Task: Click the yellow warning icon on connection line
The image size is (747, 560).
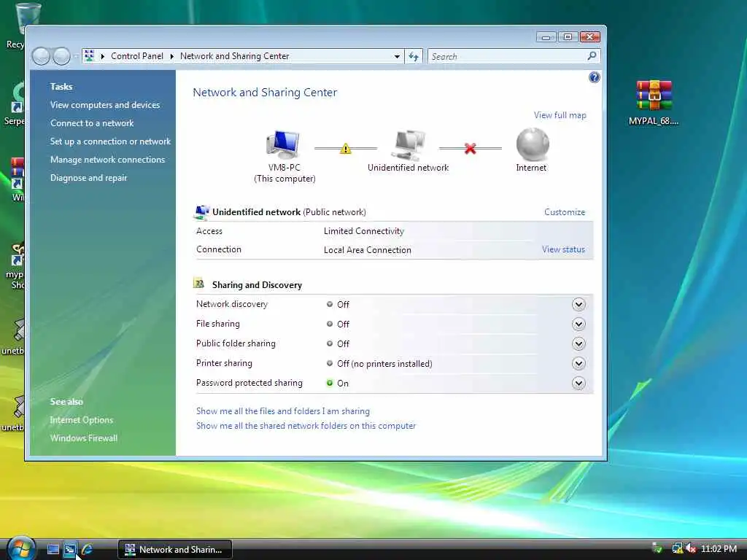Action: (345, 149)
